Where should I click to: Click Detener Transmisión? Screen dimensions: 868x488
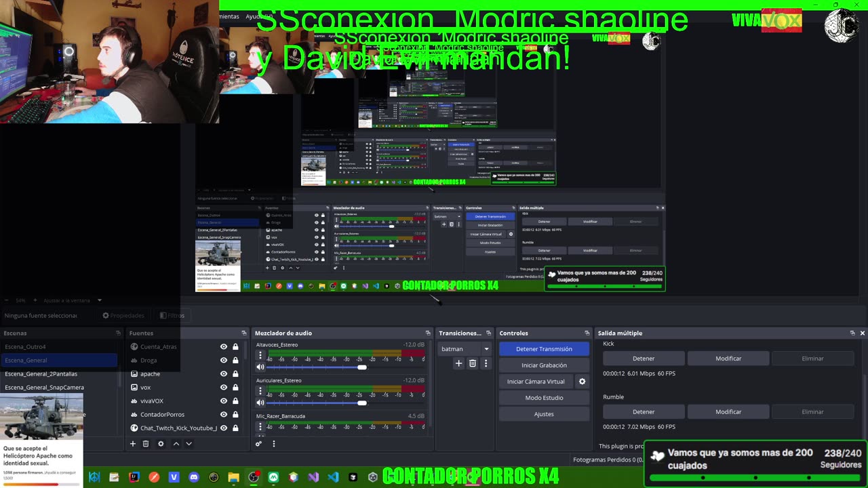tap(544, 349)
